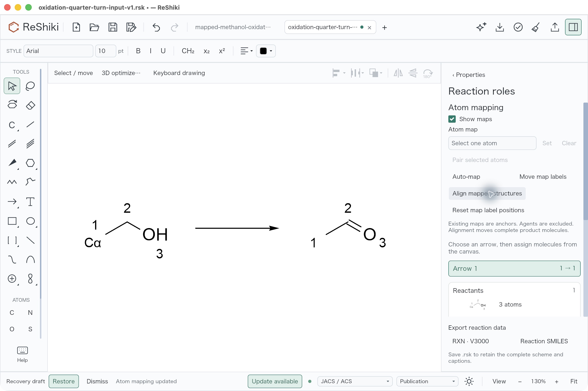588x391 pixels.
Task: Switch to the mapped-methanol-oxidat tab
Action: tap(233, 27)
